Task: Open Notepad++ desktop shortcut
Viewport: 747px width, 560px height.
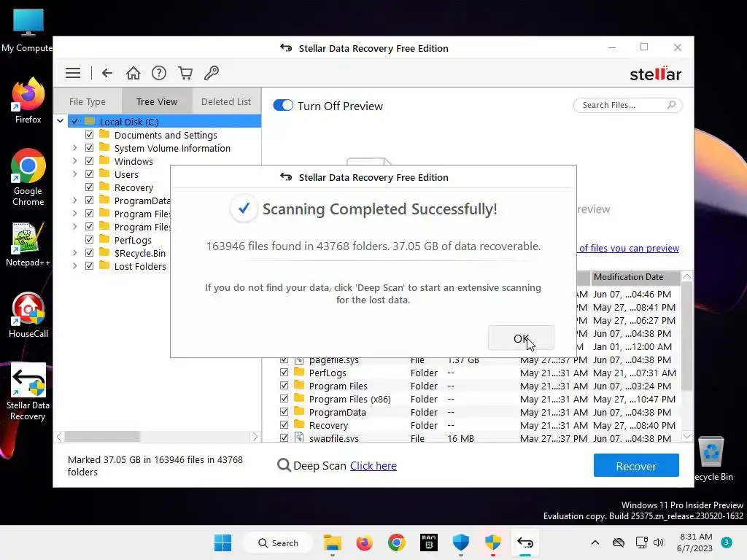Action: click(x=28, y=244)
